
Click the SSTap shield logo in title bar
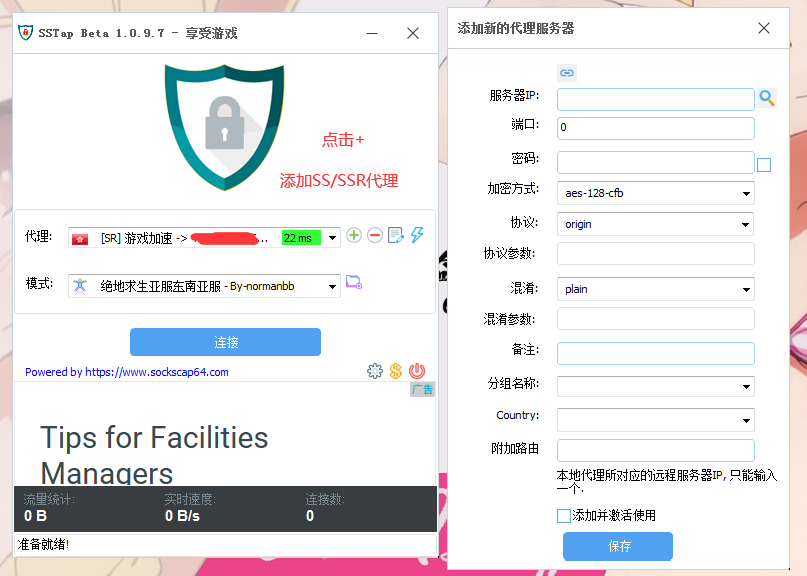[25, 32]
